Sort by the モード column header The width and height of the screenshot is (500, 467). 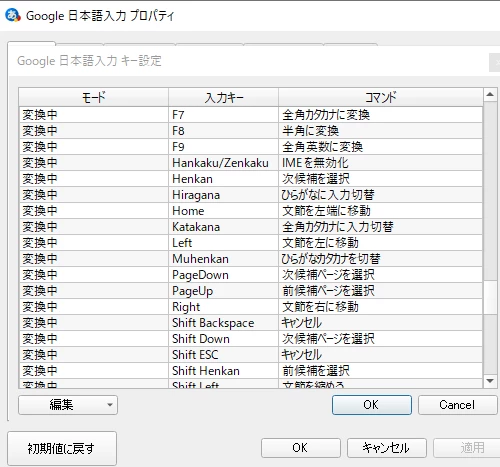pos(94,97)
